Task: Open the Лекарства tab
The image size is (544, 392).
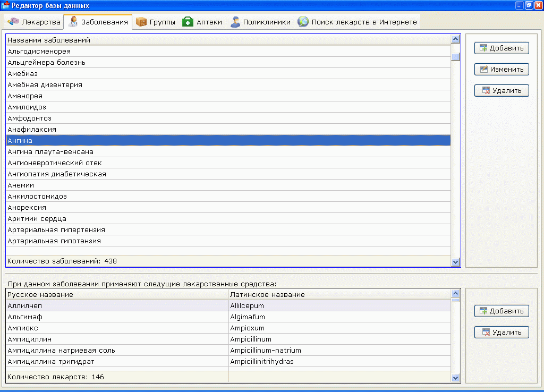Action: tap(34, 22)
